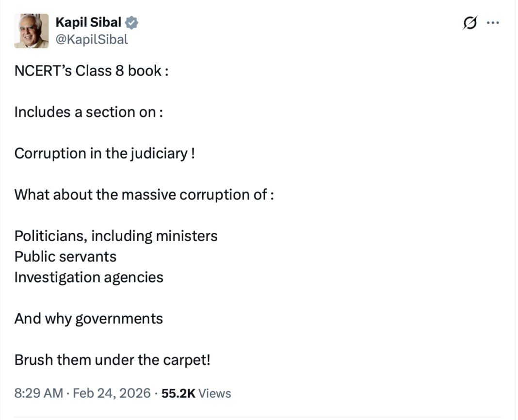
Task: Click "What about the massive corruption of"
Action: tap(144, 194)
